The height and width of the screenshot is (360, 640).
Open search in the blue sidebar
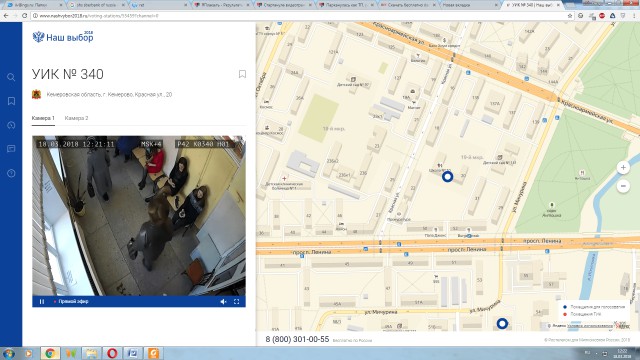pyautogui.click(x=11, y=77)
